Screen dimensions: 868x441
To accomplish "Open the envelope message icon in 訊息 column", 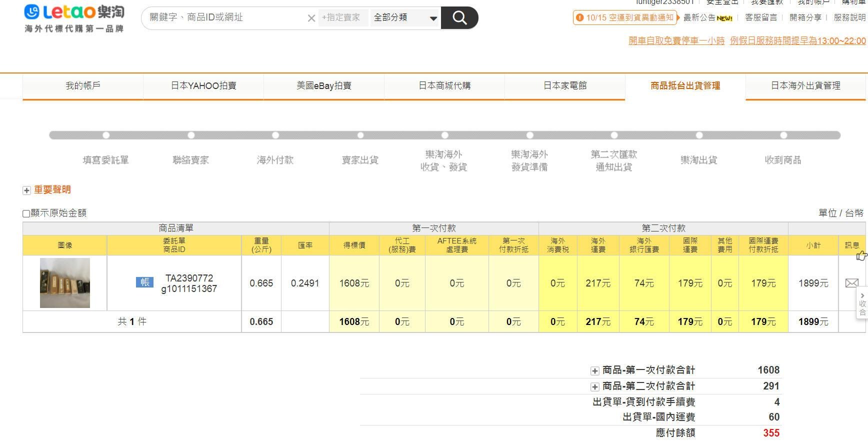I will 851,283.
